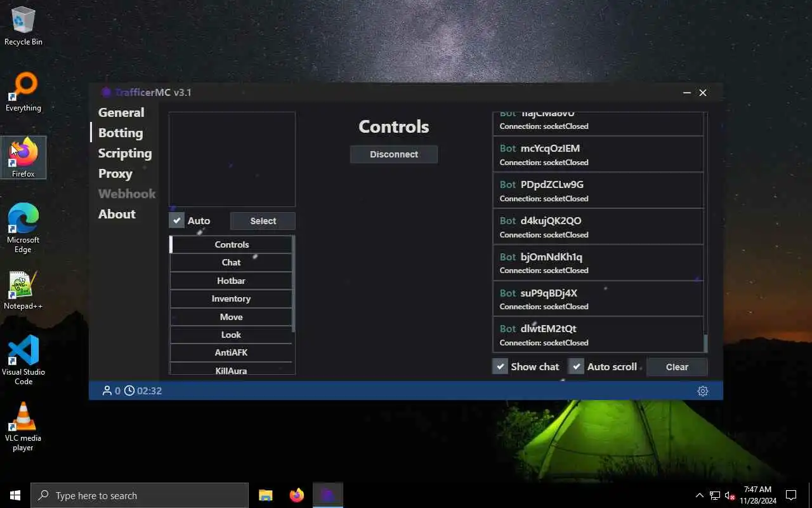The height and width of the screenshot is (508, 812).
Task: Open the Everything desktop shortcut
Action: (x=23, y=92)
